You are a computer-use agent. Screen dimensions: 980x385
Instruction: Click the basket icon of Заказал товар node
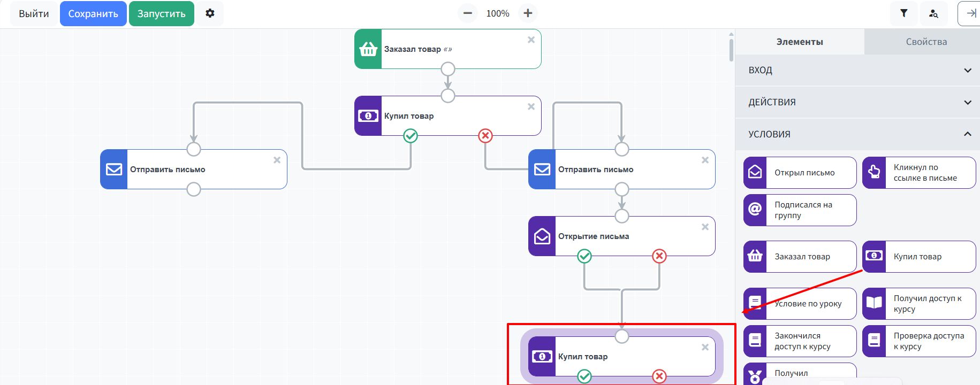[368, 49]
